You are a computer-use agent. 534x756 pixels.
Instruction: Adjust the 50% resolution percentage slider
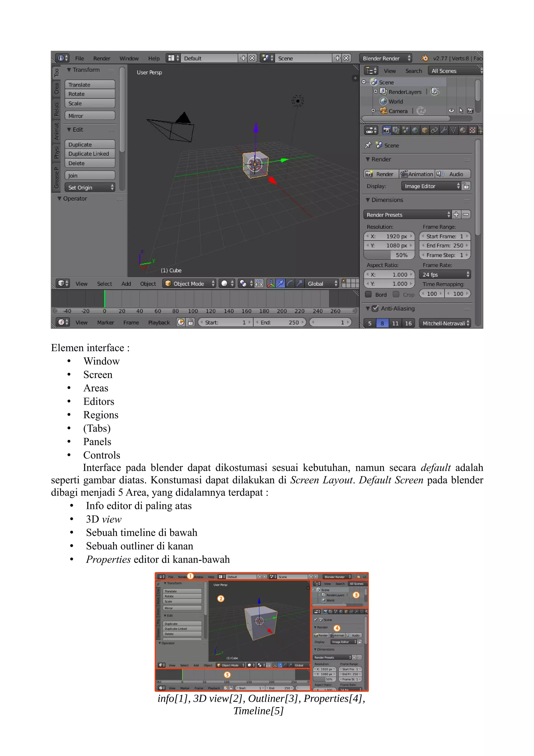click(389, 255)
